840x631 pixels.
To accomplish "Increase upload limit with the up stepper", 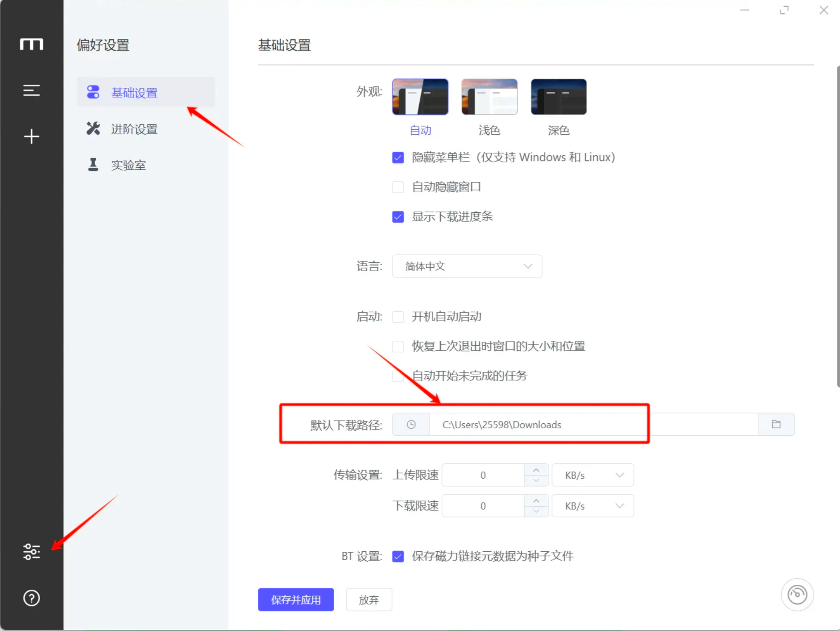I will (x=537, y=470).
